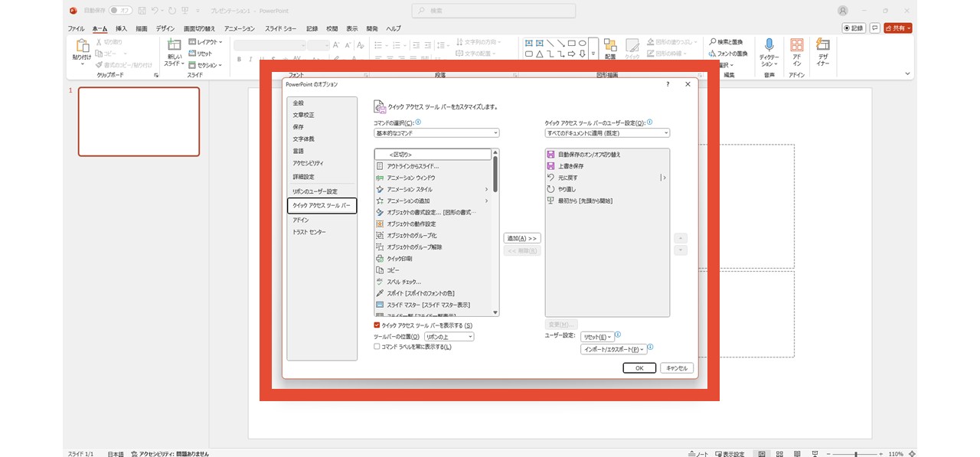Select スライド マスター command in list
Screen dimensions: 980x457
(432, 305)
